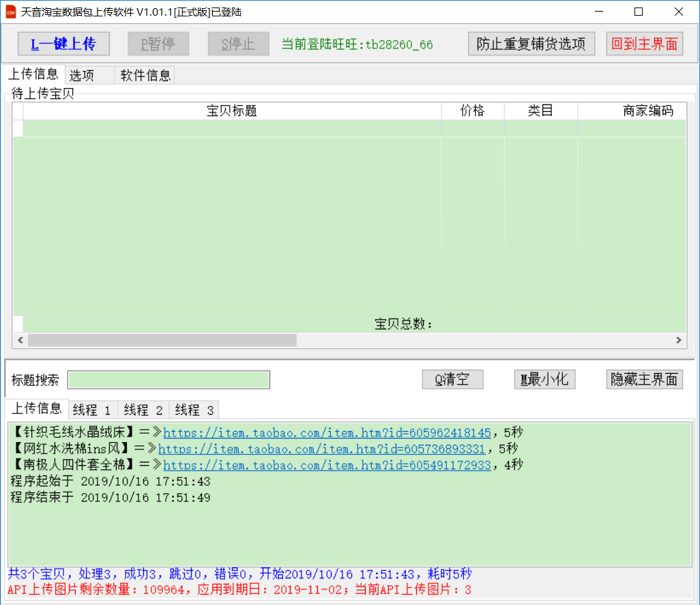Click the table's right scroll arrow
The width and height of the screenshot is (700, 605).
click(679, 340)
